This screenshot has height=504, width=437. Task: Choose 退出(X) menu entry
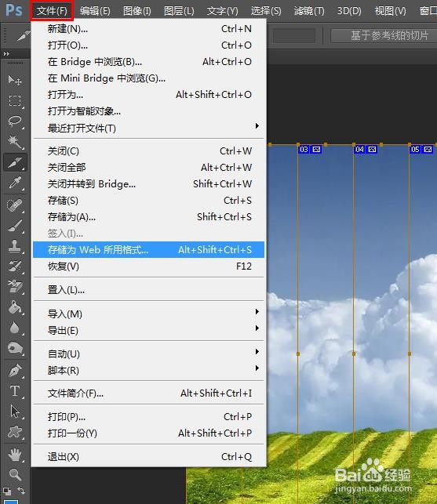pyautogui.click(x=148, y=457)
